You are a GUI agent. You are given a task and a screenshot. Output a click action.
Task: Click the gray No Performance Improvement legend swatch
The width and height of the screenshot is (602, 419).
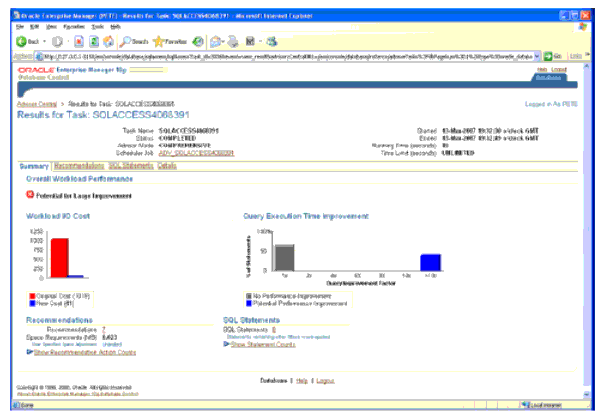[x=249, y=296]
